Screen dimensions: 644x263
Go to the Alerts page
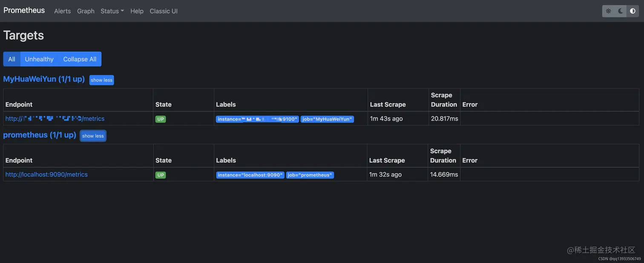62,11
